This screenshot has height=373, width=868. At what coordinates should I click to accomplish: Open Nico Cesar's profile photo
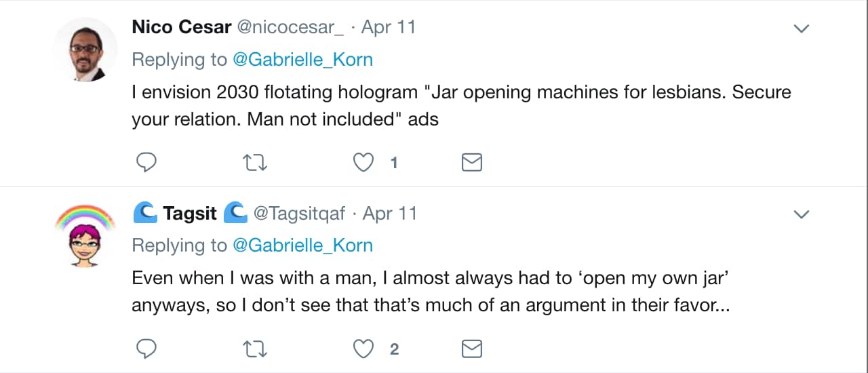(85, 50)
